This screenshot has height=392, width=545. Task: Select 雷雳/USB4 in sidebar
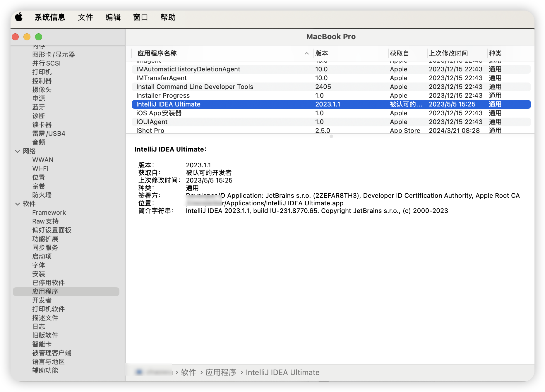(x=49, y=134)
